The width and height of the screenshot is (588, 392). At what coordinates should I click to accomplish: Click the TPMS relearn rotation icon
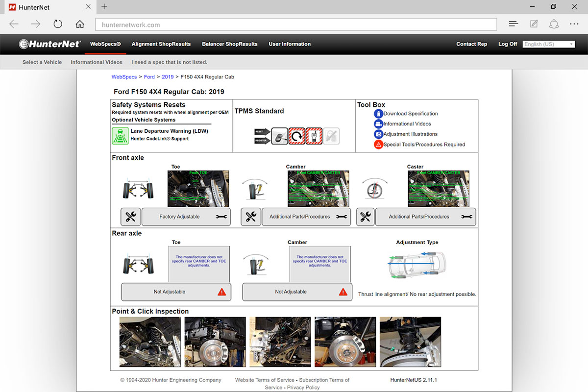(x=297, y=136)
